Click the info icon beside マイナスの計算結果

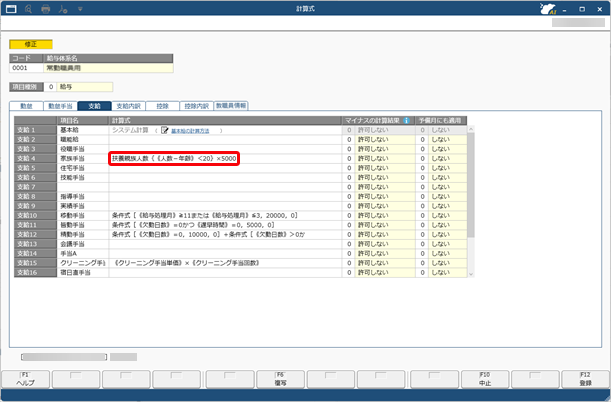point(406,120)
